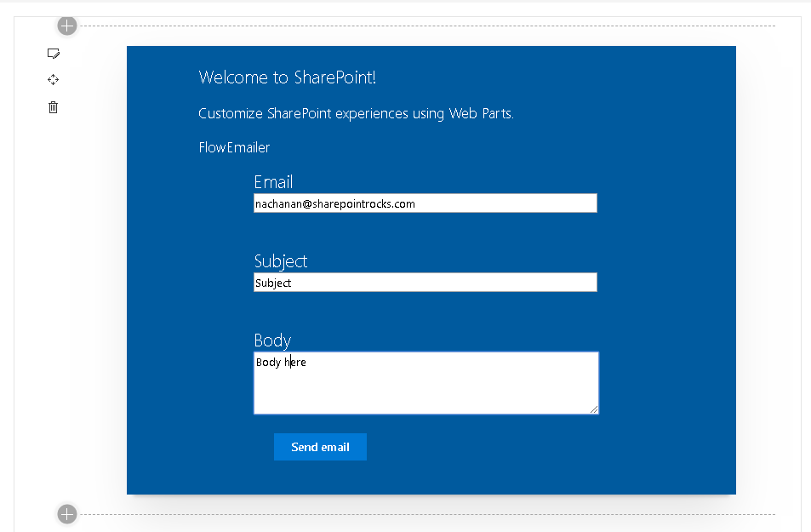
Task: Click the Body field label
Action: click(272, 340)
